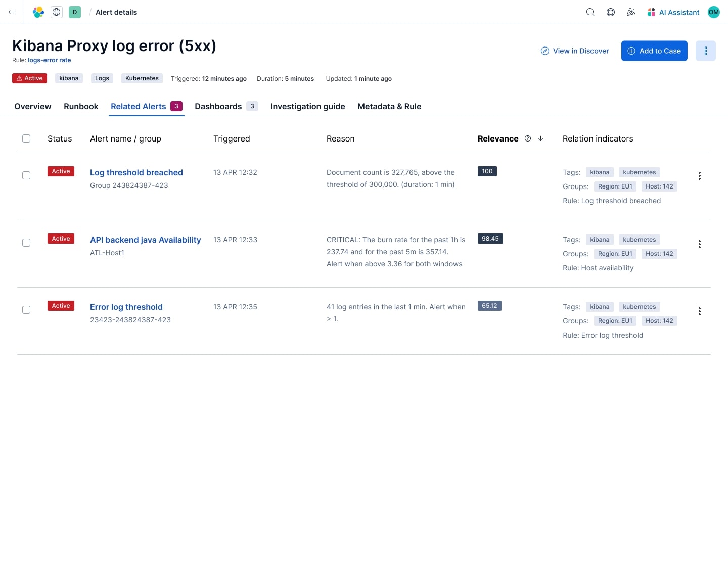Click the kibana tag in the header
The image size is (728, 564).
pyautogui.click(x=69, y=78)
